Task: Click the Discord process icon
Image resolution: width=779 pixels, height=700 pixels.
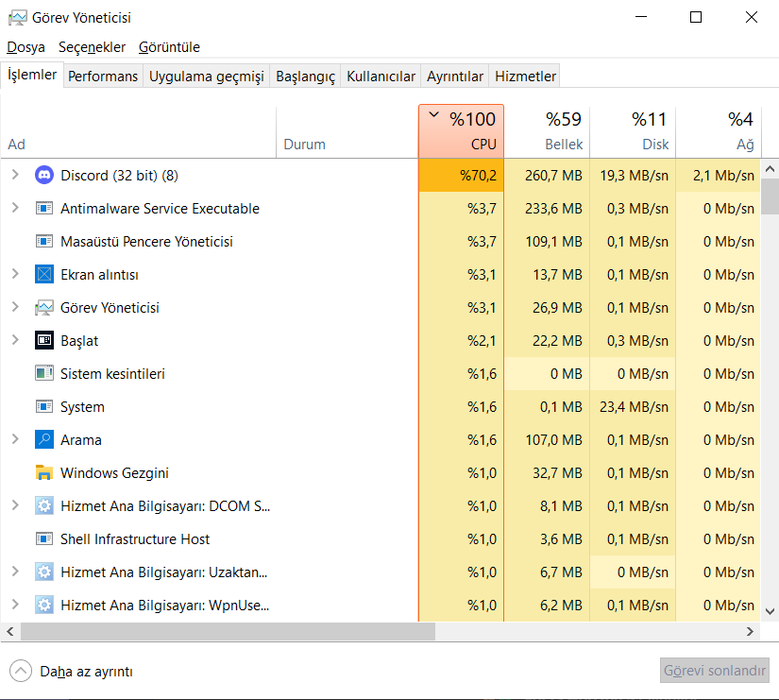Action: (x=44, y=175)
